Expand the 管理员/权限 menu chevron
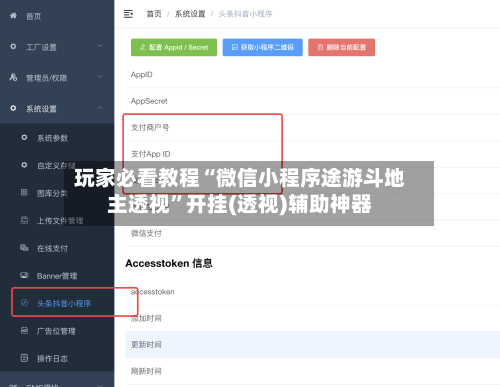This screenshot has width=500, height=387. [100, 77]
